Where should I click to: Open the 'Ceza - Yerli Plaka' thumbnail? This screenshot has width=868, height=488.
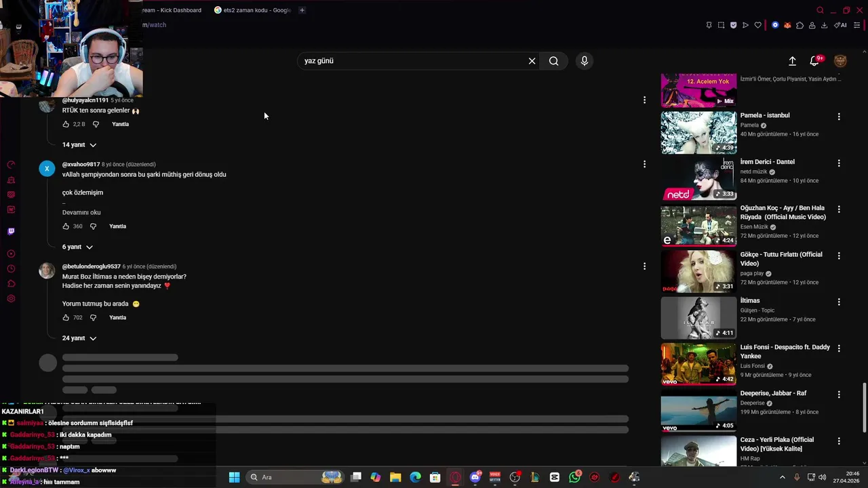click(698, 451)
